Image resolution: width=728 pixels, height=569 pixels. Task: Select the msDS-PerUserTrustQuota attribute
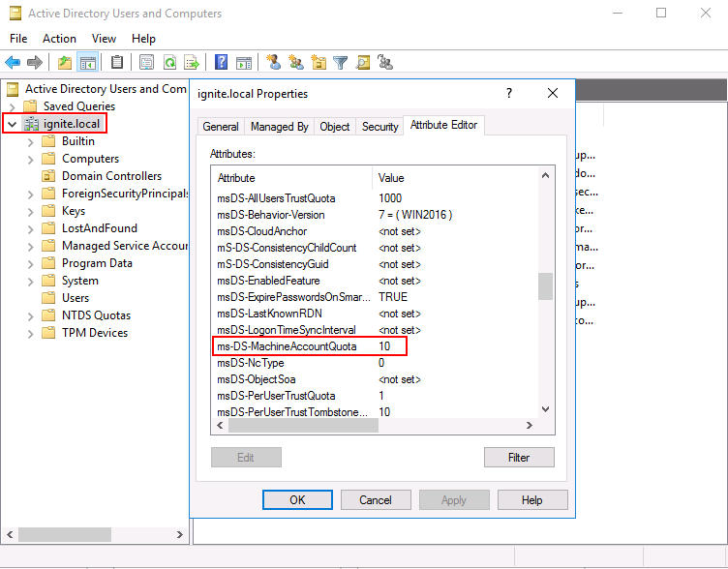pos(377,396)
